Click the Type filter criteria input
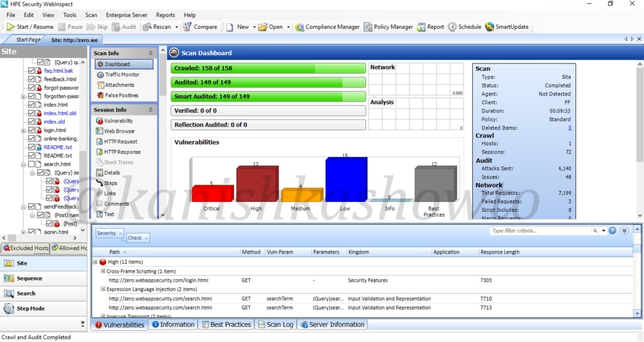The width and height of the screenshot is (644, 342). (x=540, y=231)
